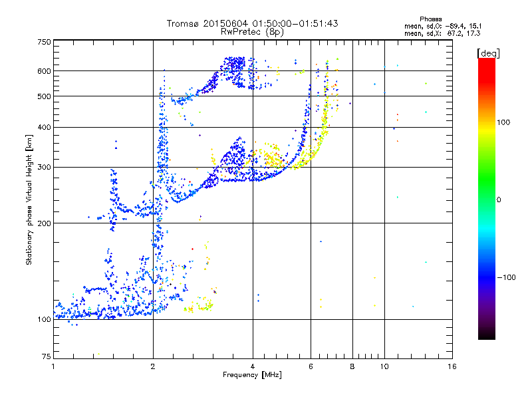Click the colorbar tick label '100'

(x=503, y=122)
